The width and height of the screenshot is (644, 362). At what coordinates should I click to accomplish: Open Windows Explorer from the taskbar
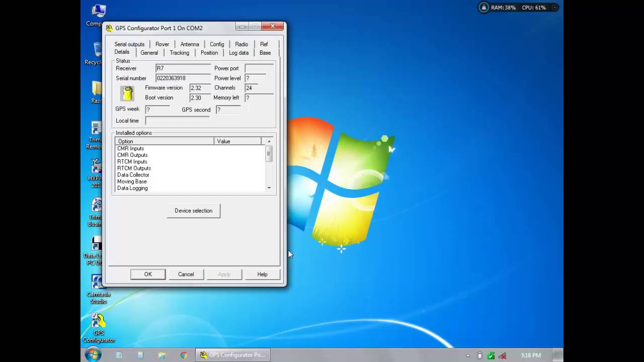162,355
